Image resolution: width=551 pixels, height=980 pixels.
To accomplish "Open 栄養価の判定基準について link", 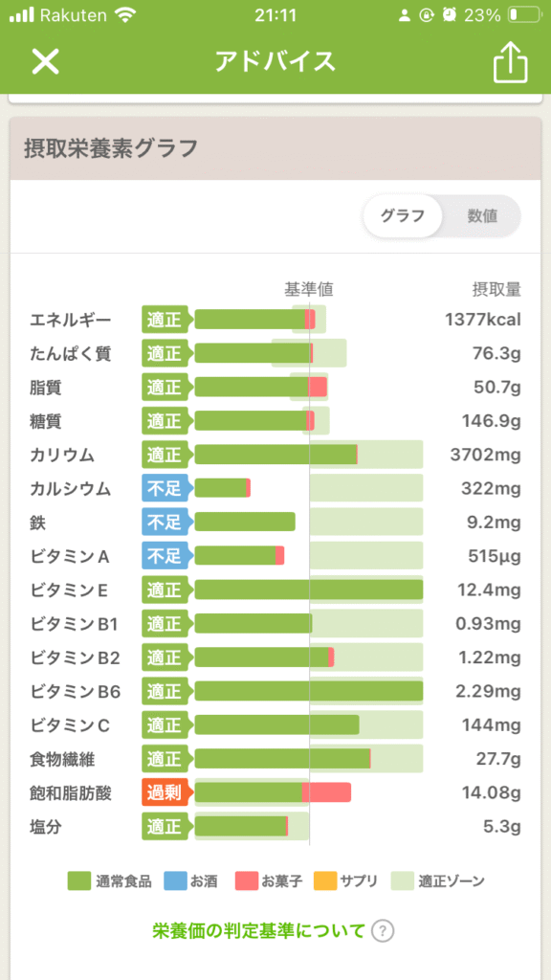I will click(x=258, y=931).
